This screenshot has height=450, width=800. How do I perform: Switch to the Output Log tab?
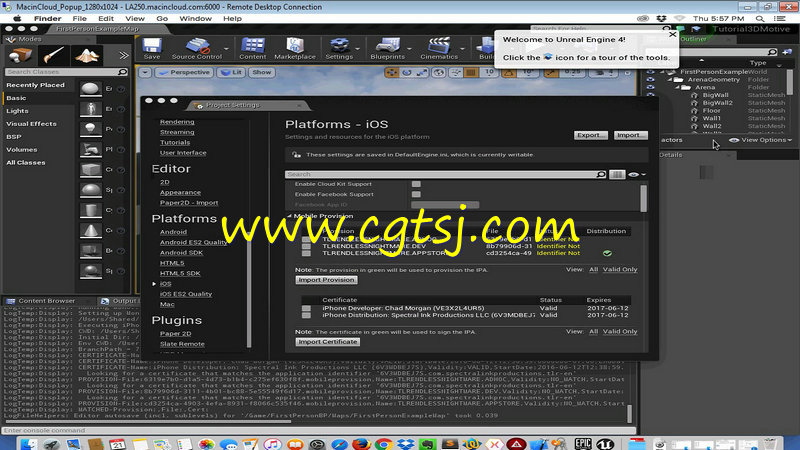(119, 301)
